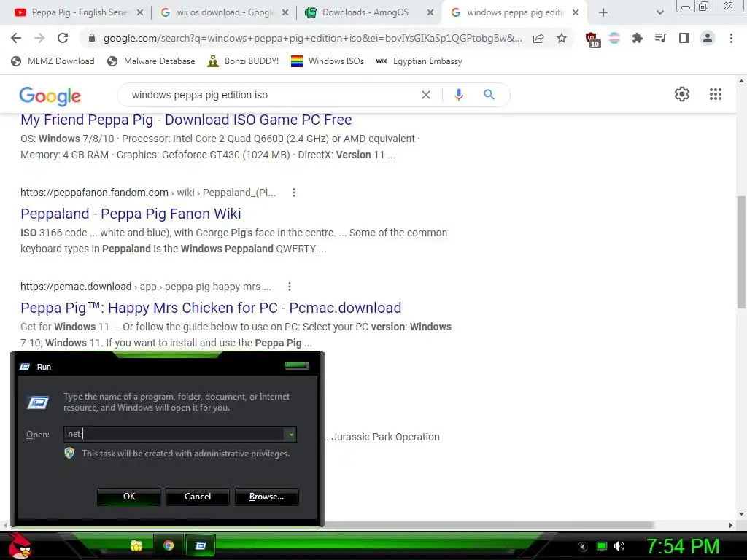
Task: Share this page from the address bar
Action: pos(538,38)
